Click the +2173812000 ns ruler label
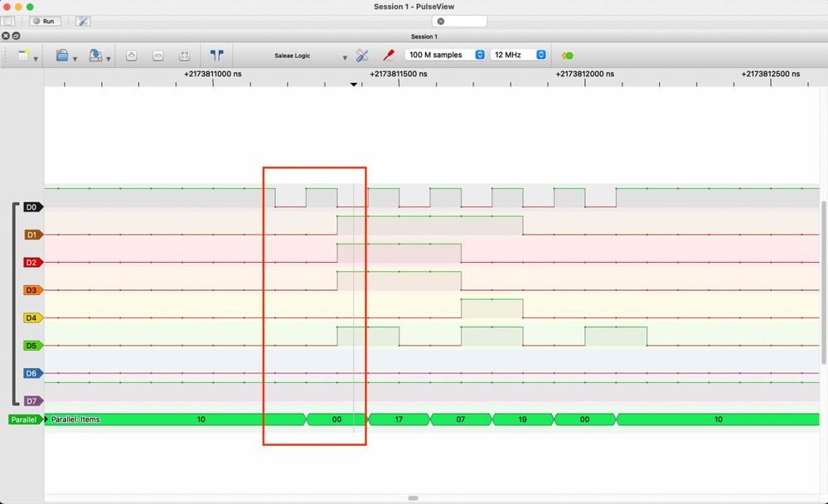828x504 pixels. [x=584, y=74]
